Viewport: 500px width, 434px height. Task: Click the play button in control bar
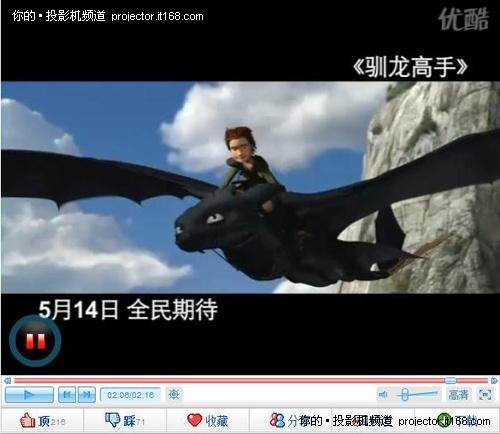click(x=29, y=395)
